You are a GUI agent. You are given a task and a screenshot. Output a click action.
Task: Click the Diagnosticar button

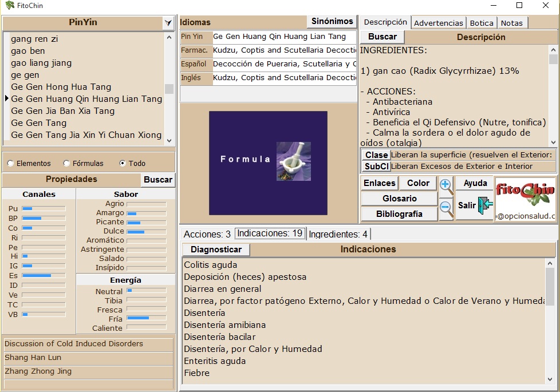click(x=216, y=249)
